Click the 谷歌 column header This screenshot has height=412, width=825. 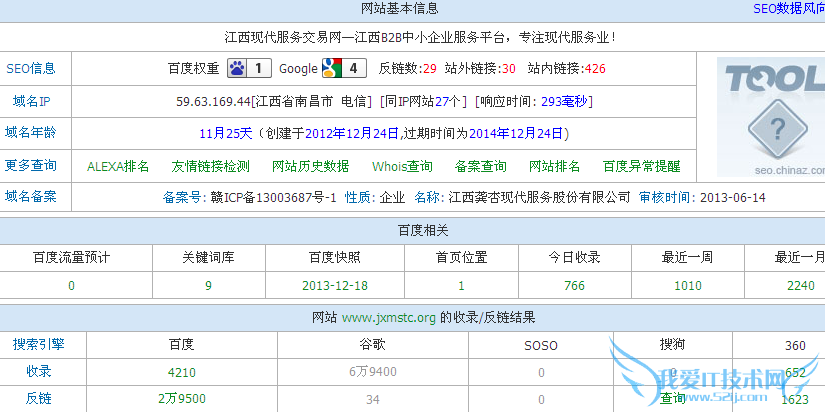point(373,345)
